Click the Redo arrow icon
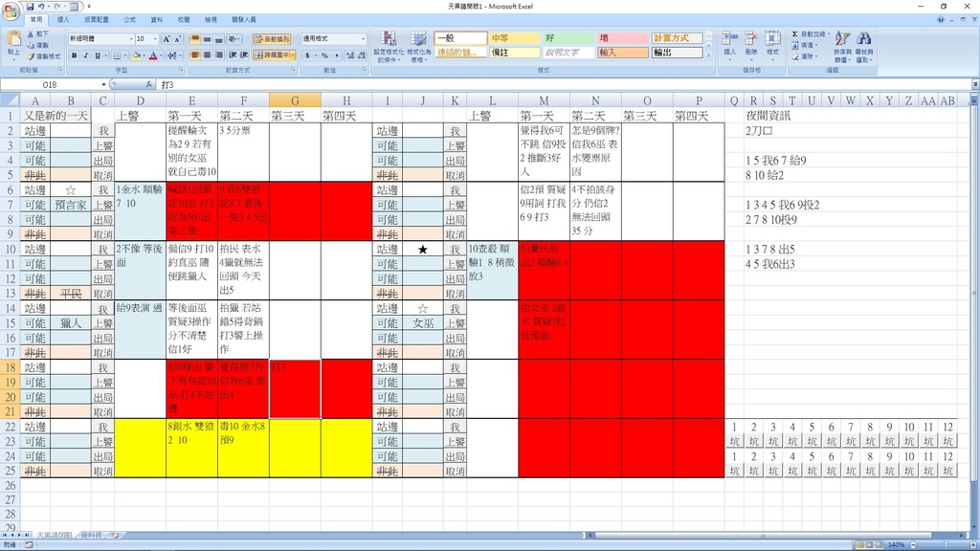The image size is (980, 551). (56, 7)
